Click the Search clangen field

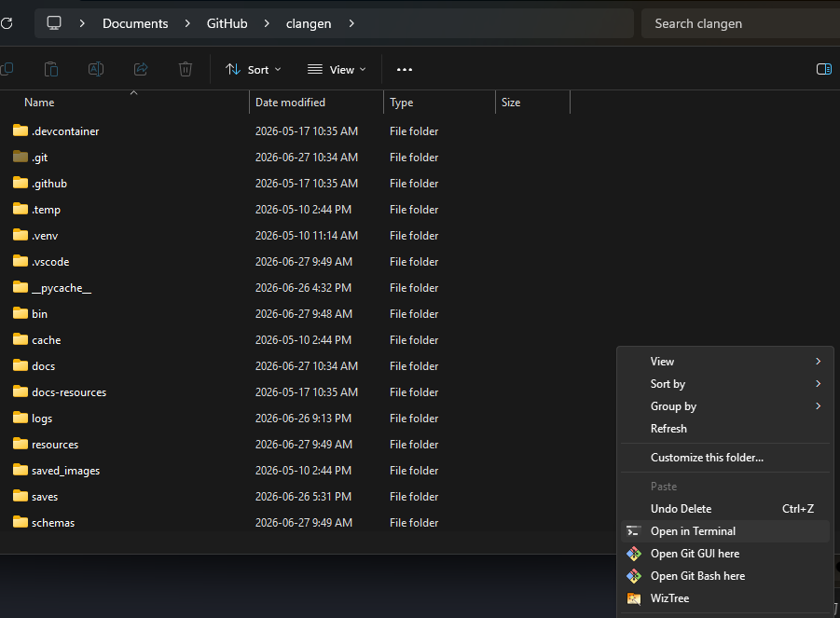741,23
